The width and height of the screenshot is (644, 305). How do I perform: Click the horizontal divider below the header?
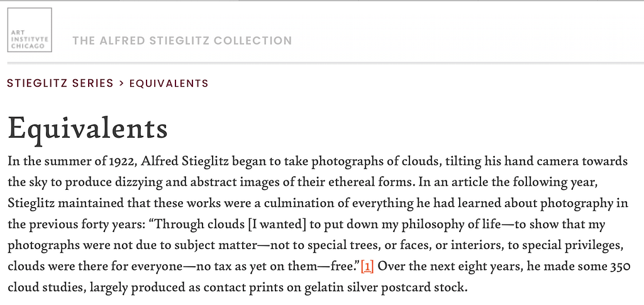click(325, 63)
